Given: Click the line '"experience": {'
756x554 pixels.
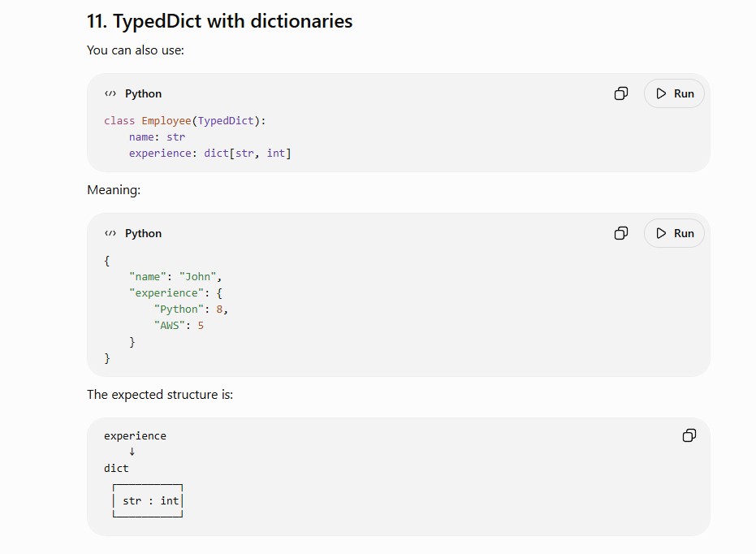Looking at the screenshot, I should (x=175, y=293).
